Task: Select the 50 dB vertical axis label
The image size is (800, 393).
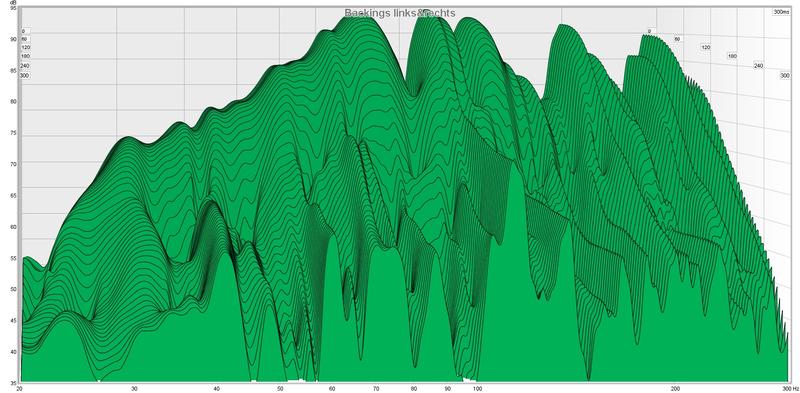Action: (13, 289)
